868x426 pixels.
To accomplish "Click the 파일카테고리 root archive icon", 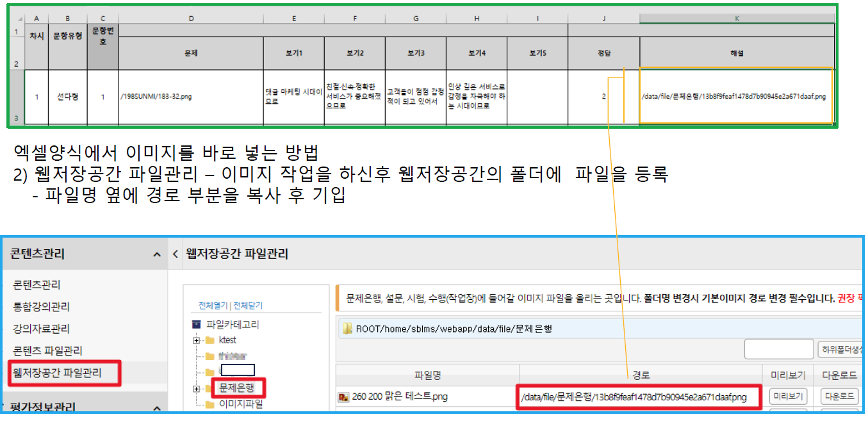I will pyautogui.click(x=196, y=325).
